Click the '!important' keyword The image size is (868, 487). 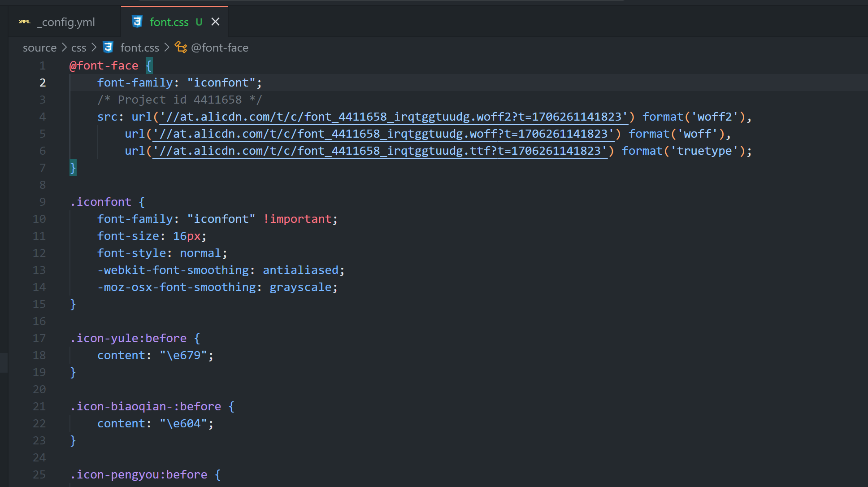[x=297, y=219]
